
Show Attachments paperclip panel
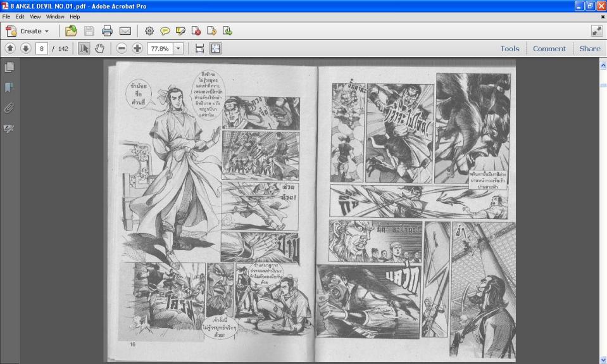tap(9, 108)
